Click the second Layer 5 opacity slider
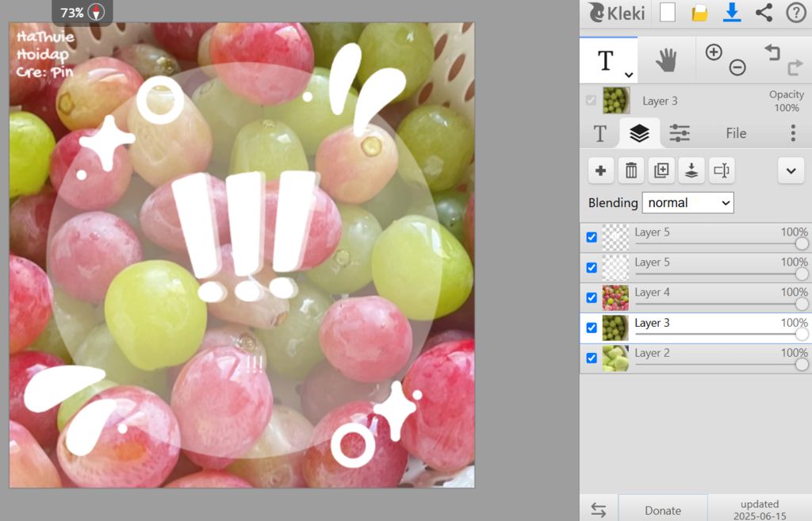Viewport: 812px width, 521px height. coord(721,274)
